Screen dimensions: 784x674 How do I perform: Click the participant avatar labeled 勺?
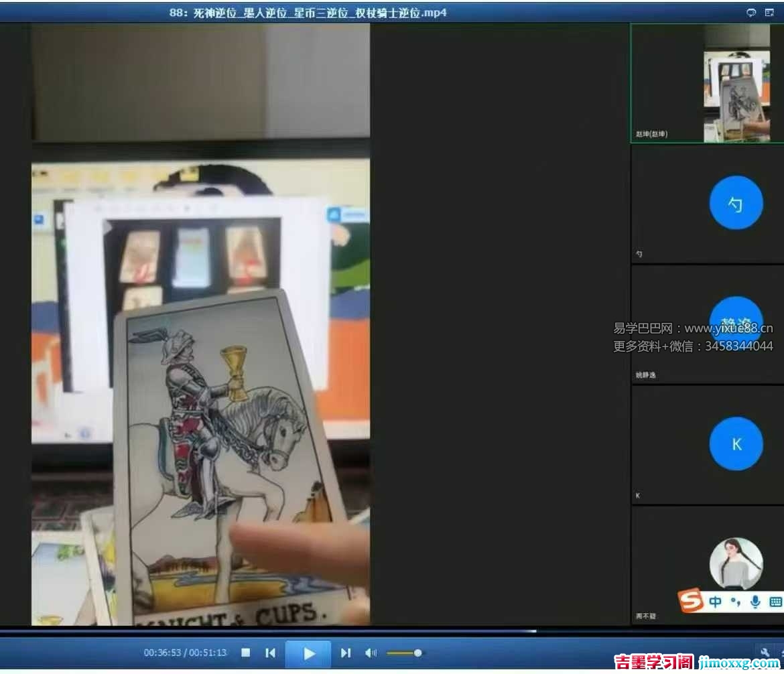[736, 203]
